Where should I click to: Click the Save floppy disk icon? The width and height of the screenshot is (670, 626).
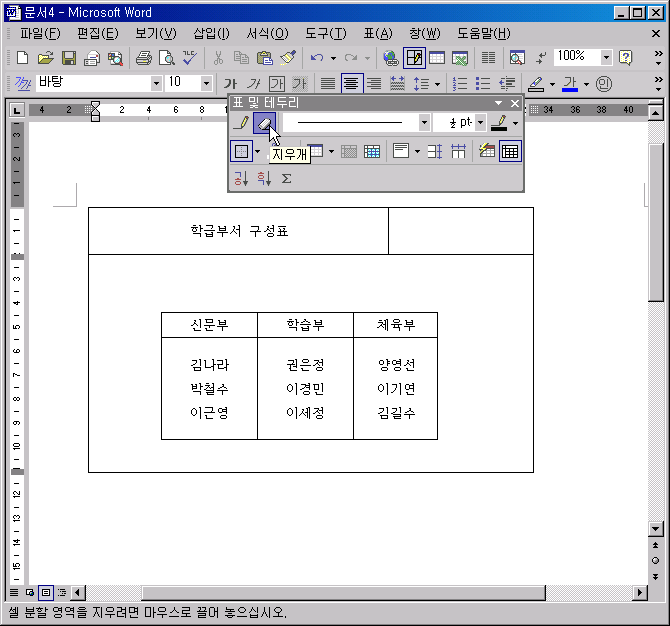point(69,57)
